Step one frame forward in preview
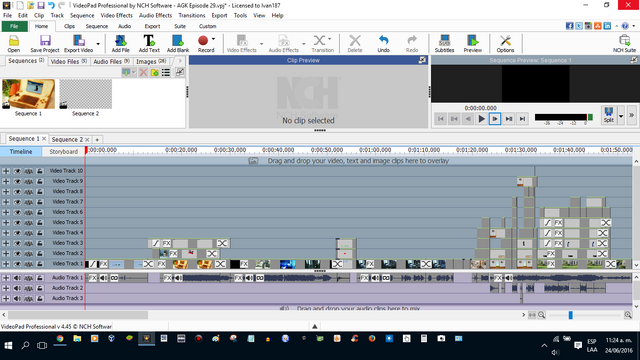This screenshot has width=640, height=360. [495, 119]
